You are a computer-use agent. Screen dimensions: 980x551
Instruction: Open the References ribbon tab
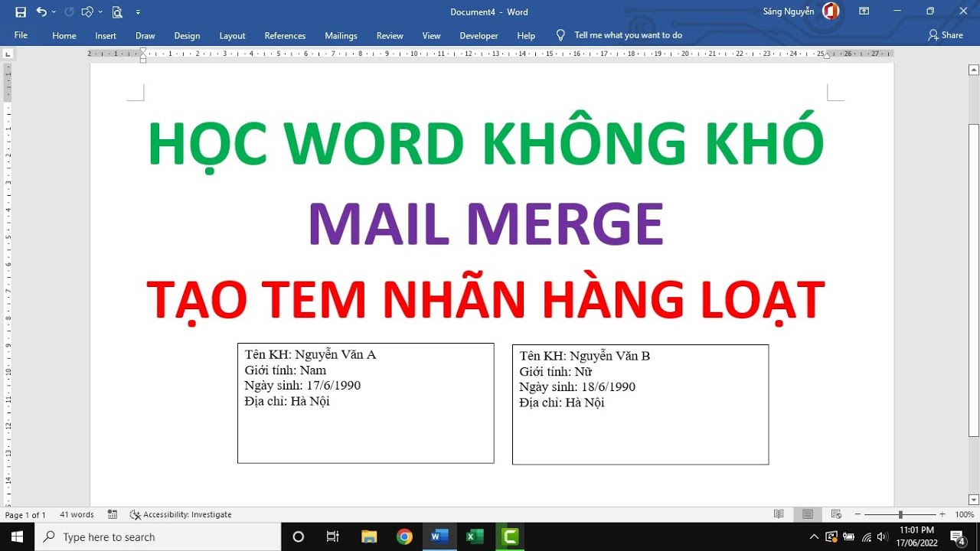(x=285, y=35)
